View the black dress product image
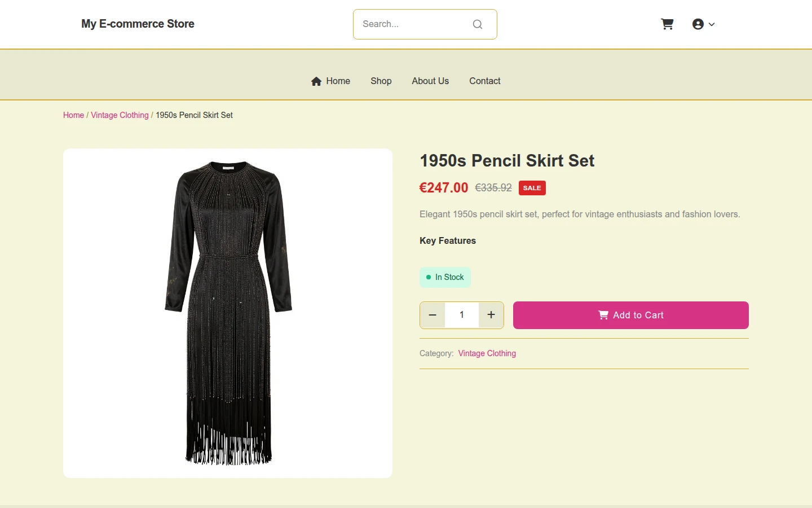 [x=228, y=313]
